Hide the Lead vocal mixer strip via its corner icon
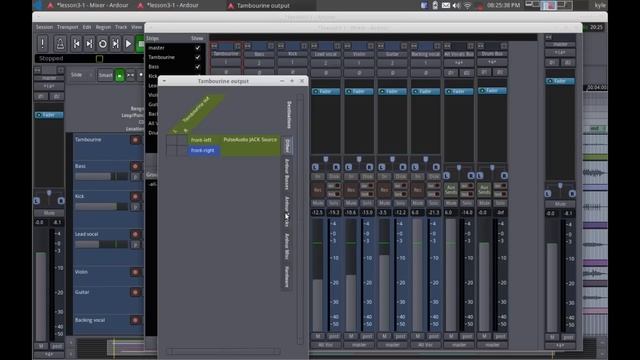The width and height of the screenshot is (640, 360). [337, 46]
